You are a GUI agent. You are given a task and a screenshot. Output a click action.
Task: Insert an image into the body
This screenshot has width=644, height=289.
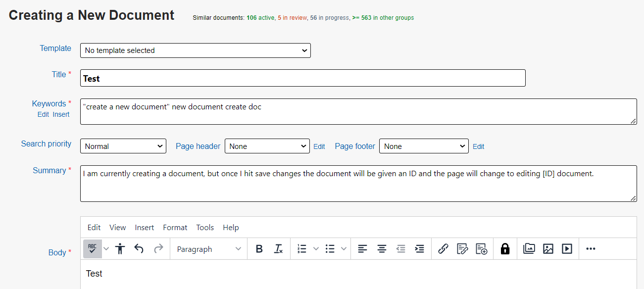(548, 249)
